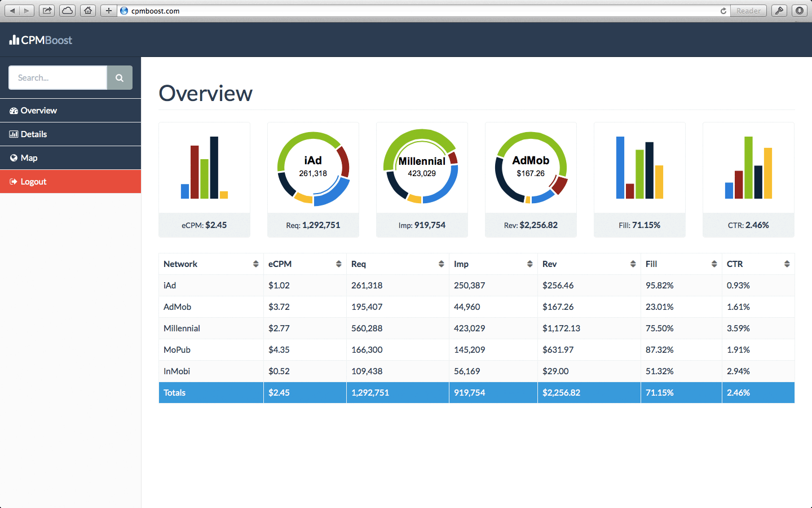Click the add bookmark plus icon
The height and width of the screenshot is (508, 812).
(x=108, y=11)
